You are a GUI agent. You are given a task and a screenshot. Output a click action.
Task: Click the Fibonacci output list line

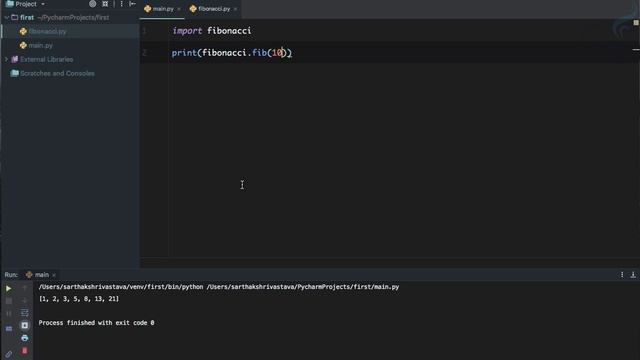[79, 299]
